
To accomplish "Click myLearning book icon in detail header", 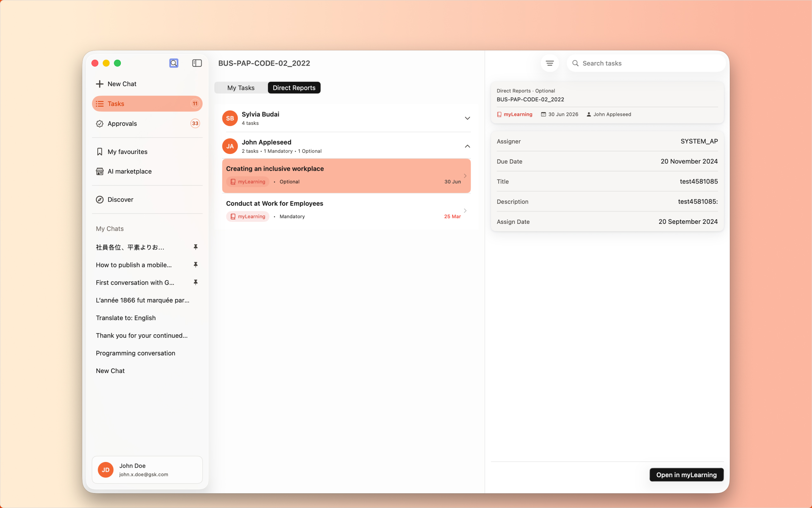I will pyautogui.click(x=499, y=115).
